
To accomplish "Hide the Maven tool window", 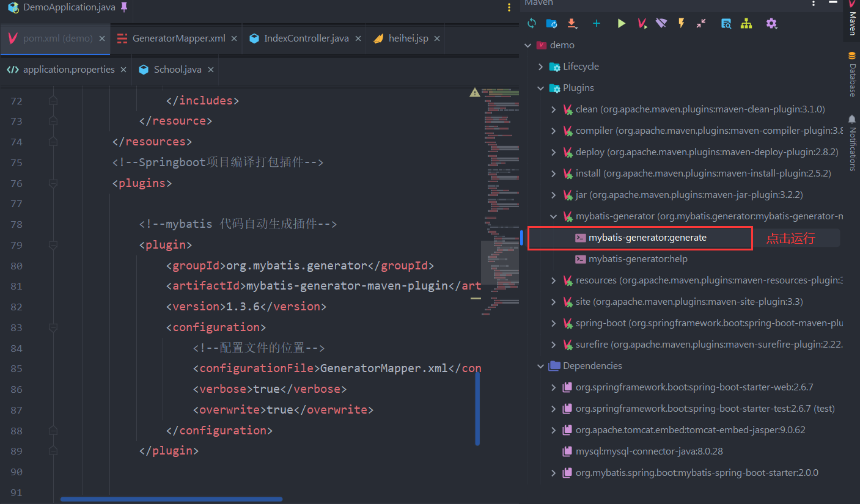I will [834, 3].
